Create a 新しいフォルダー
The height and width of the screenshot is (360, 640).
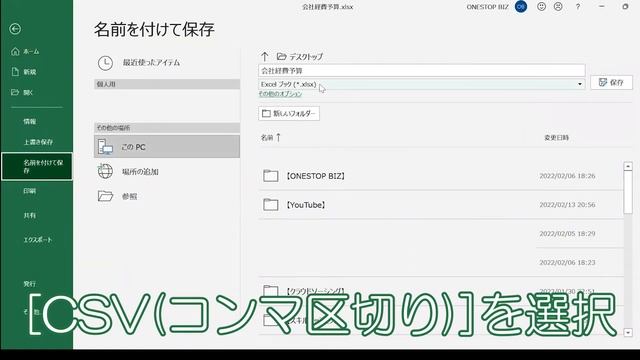[x=289, y=113]
